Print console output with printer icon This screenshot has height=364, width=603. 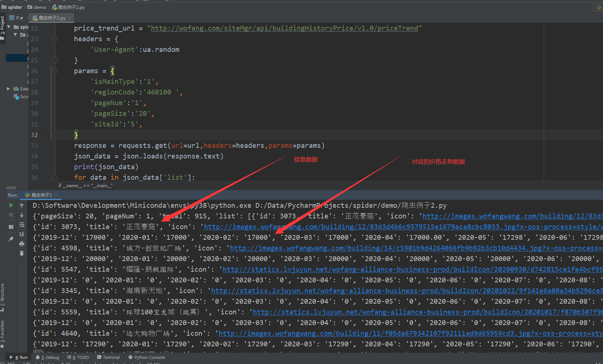pyautogui.click(x=22, y=244)
